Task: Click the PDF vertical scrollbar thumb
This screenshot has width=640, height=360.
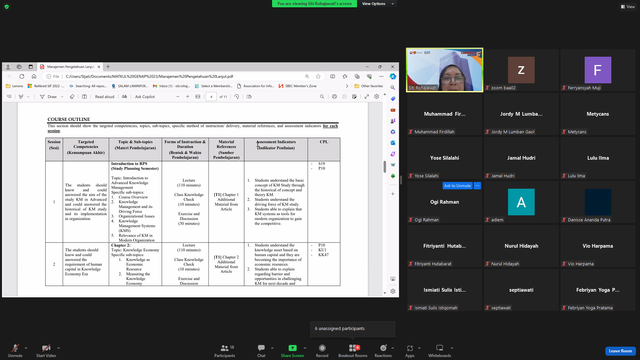Action: click(384, 167)
